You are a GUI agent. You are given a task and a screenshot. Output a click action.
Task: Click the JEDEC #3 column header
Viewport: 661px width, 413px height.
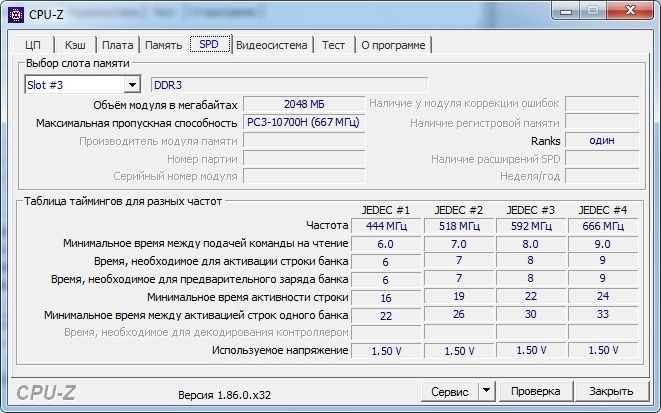[x=531, y=210]
